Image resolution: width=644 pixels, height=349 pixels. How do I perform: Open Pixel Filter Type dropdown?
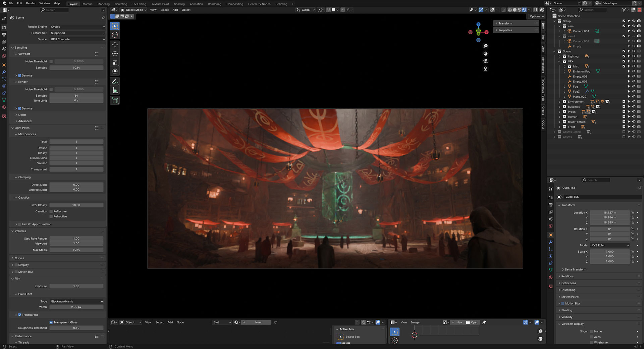click(x=77, y=301)
